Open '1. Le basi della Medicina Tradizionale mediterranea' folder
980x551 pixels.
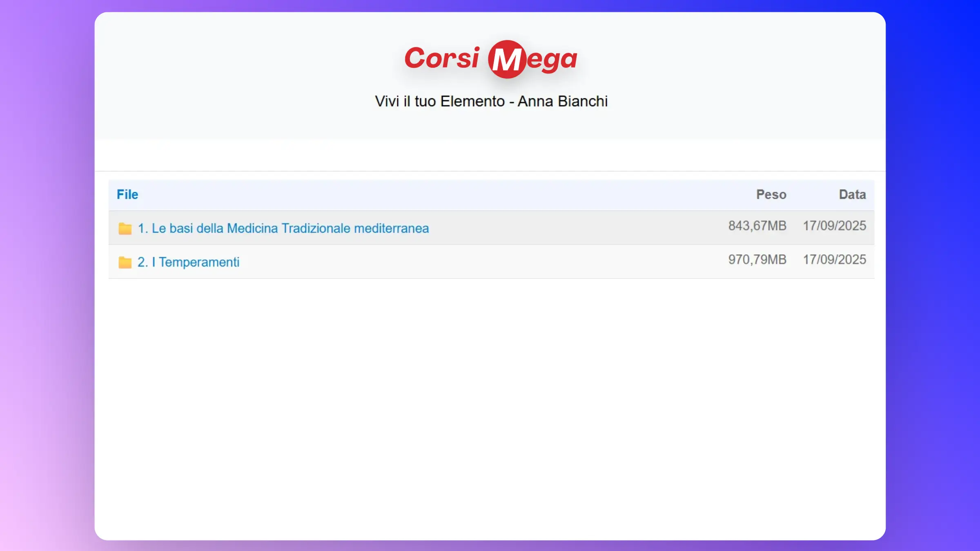(283, 228)
